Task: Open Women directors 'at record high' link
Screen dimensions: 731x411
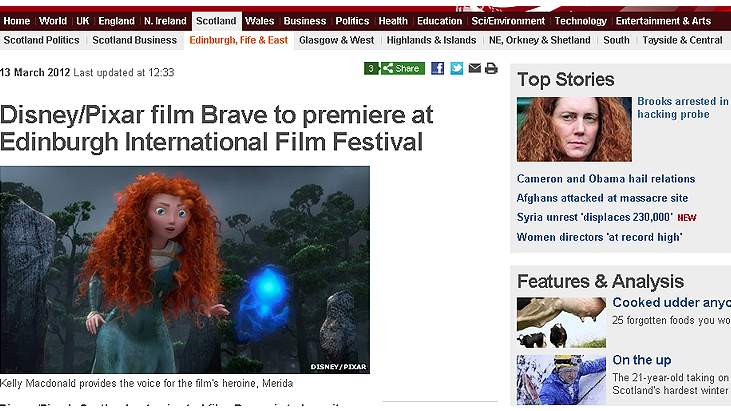Action: [600, 237]
